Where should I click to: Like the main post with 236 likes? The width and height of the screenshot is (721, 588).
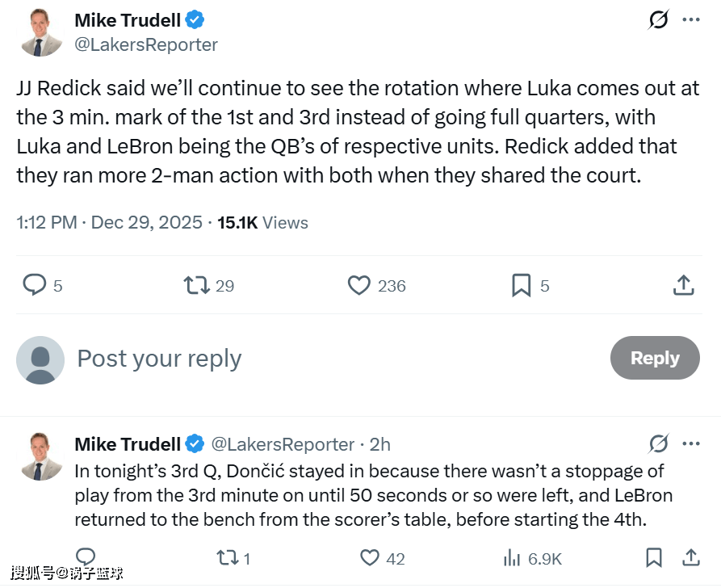[x=358, y=285]
